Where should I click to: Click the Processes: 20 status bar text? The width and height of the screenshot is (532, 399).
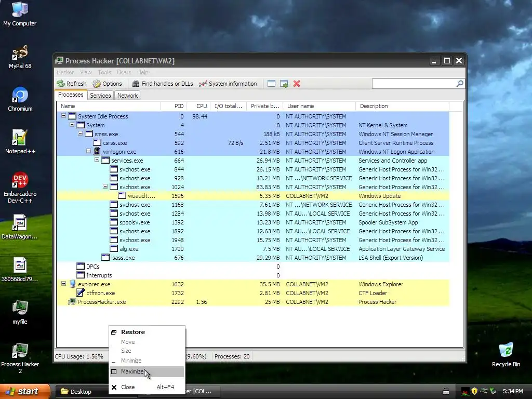click(232, 356)
